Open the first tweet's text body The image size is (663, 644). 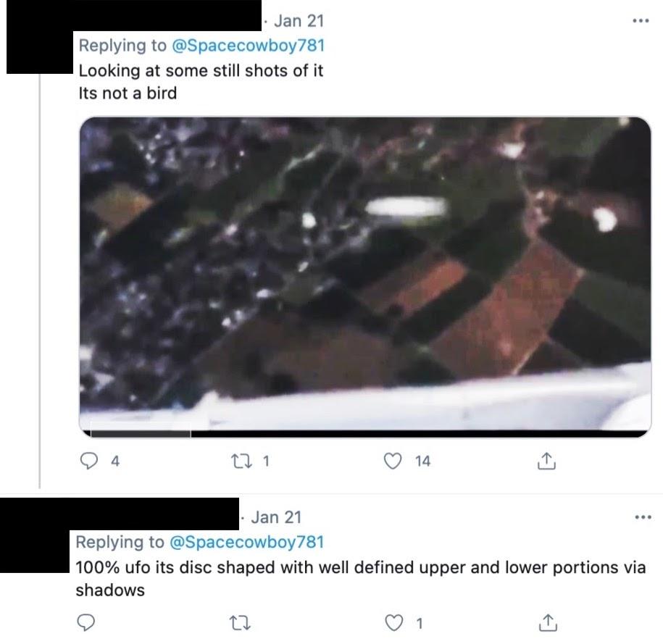tap(201, 82)
